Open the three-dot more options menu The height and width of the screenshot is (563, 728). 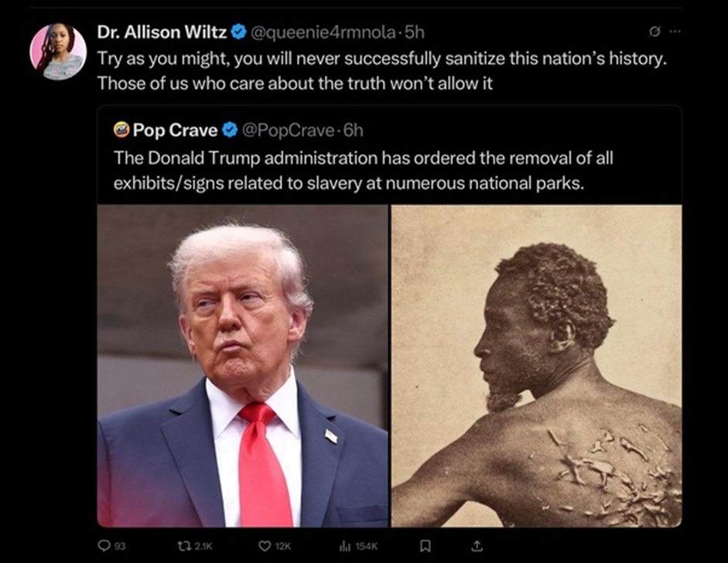tap(675, 32)
